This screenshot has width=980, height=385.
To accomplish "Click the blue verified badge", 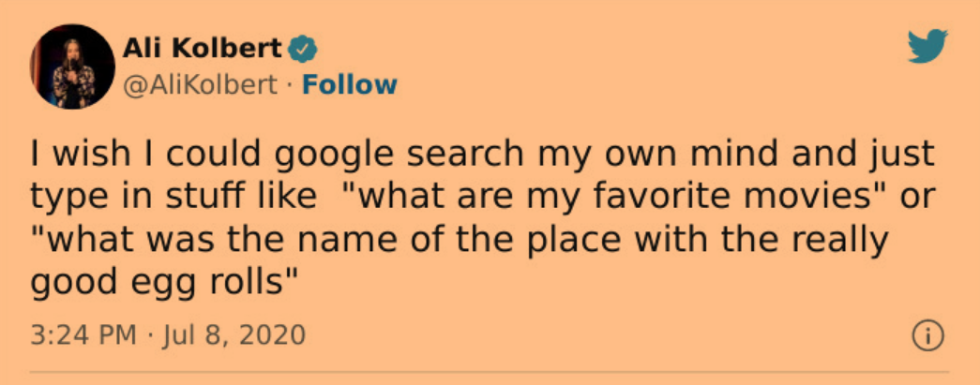I will [x=303, y=48].
